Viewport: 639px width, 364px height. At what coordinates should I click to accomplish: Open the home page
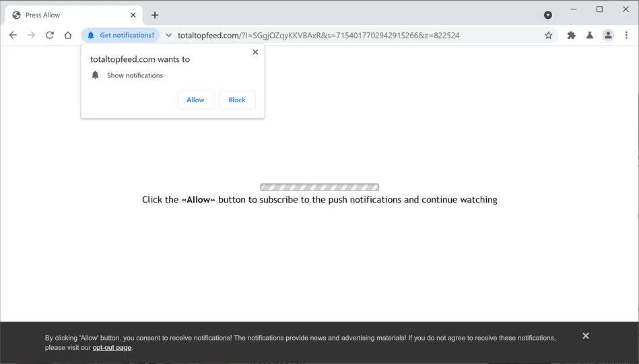coord(68,36)
